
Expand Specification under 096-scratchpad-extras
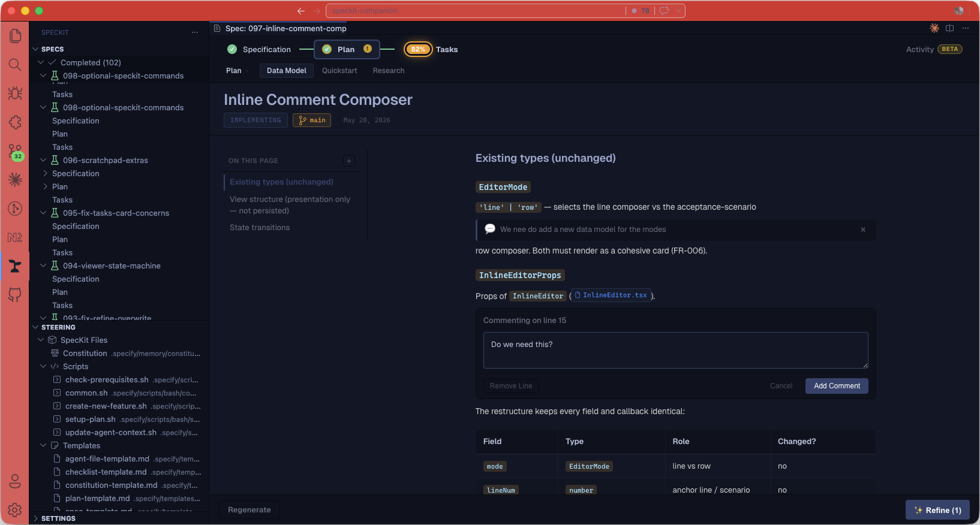(46, 173)
